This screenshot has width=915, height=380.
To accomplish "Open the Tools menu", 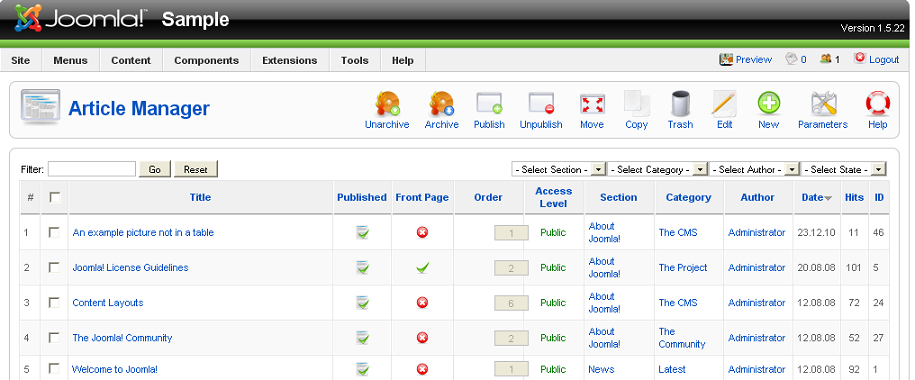I will 355,60.
